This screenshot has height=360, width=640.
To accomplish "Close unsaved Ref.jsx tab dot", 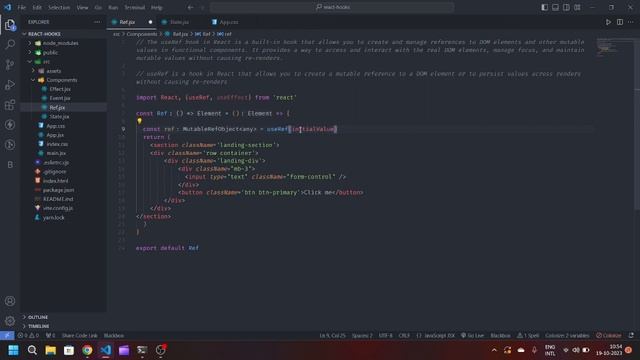I will [150, 22].
